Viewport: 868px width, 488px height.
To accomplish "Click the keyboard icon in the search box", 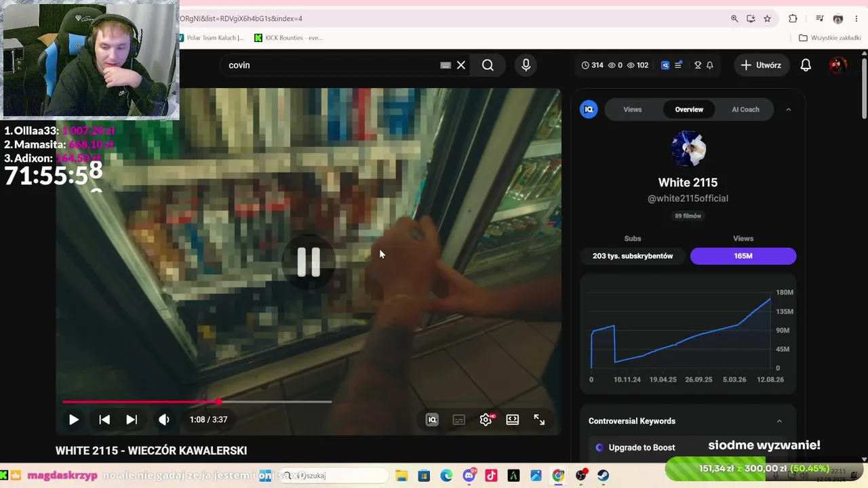I will click(x=446, y=65).
